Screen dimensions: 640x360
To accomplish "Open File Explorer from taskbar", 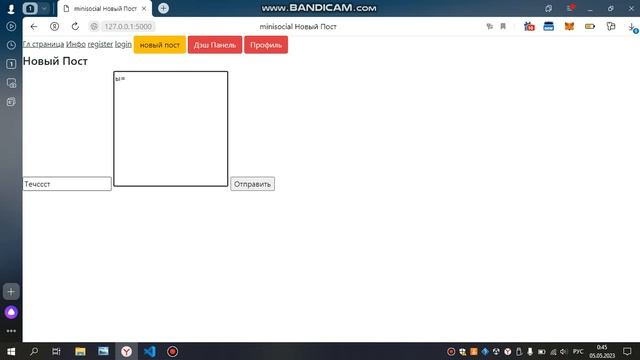I will click(x=80, y=351).
